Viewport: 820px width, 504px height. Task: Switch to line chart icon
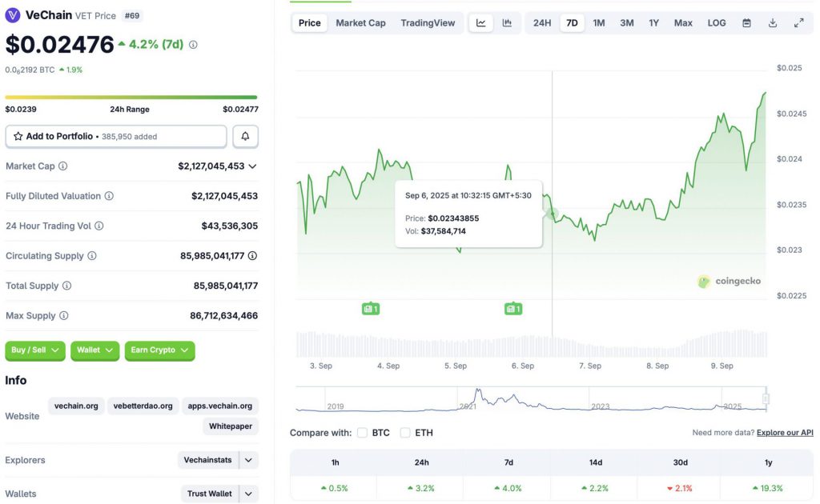(x=481, y=23)
